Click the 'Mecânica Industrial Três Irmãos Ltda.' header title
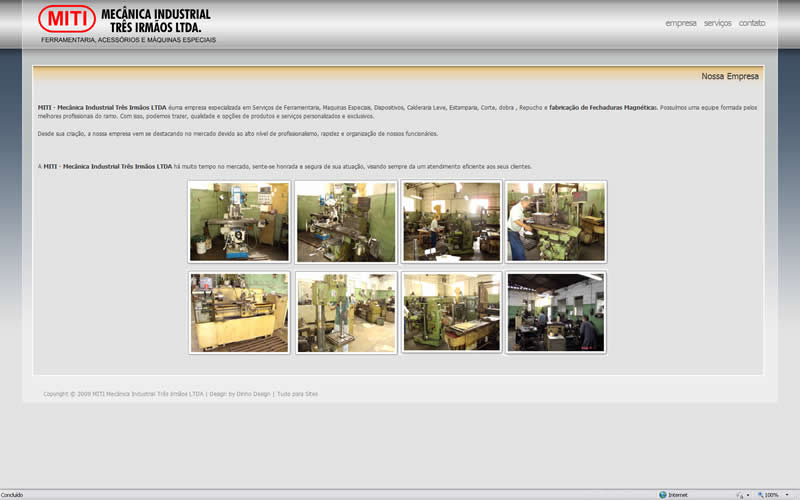Screen dimensions: 800x500 [156, 20]
